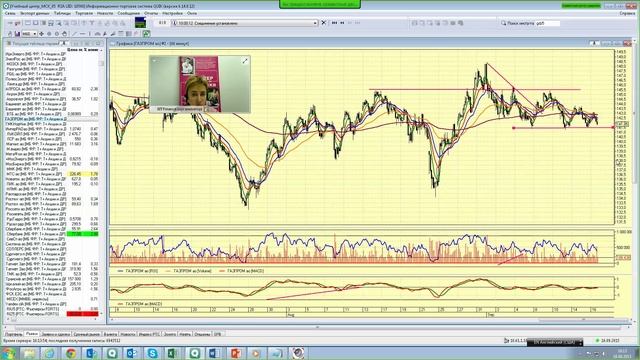
Task: Select the Аэрофлот row
Action: (x=51, y=99)
